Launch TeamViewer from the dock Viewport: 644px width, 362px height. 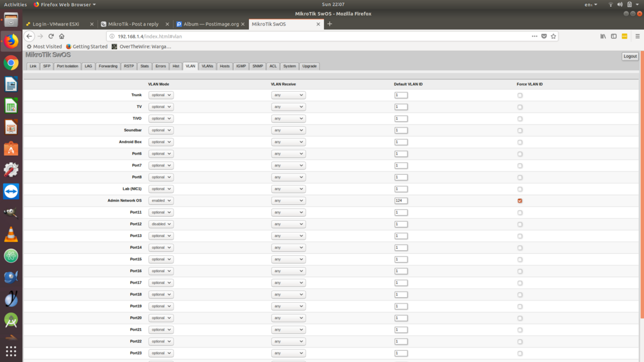[11, 191]
